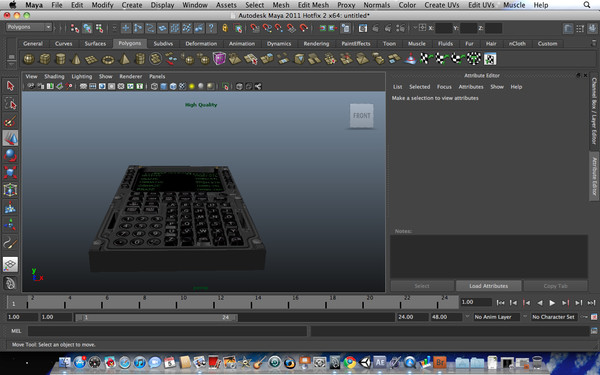
Task: Select the Scale tool
Action: (10, 173)
